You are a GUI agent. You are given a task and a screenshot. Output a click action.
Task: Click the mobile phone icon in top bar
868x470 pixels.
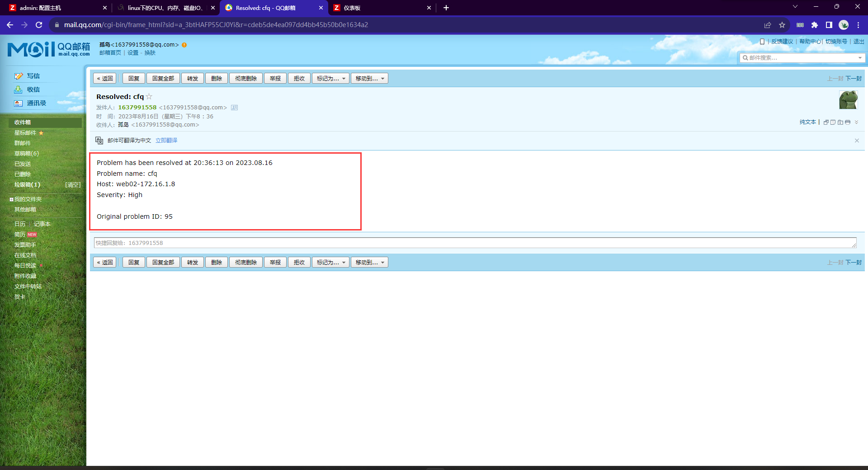(762, 42)
